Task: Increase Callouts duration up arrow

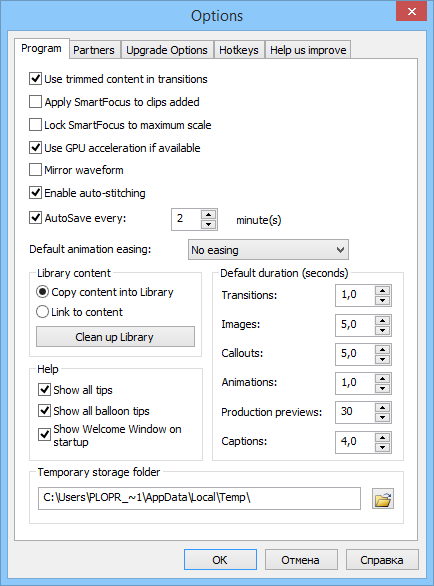Action: click(382, 349)
